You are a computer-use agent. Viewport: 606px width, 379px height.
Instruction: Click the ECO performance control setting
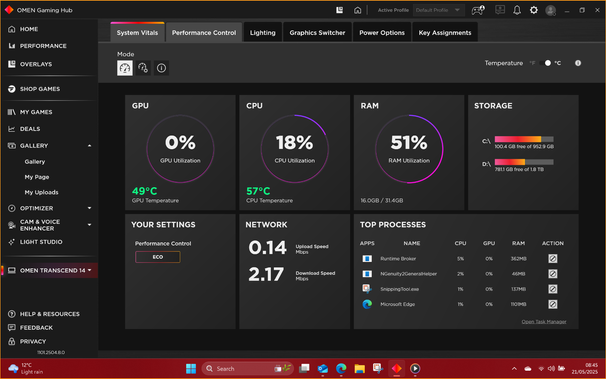click(158, 257)
